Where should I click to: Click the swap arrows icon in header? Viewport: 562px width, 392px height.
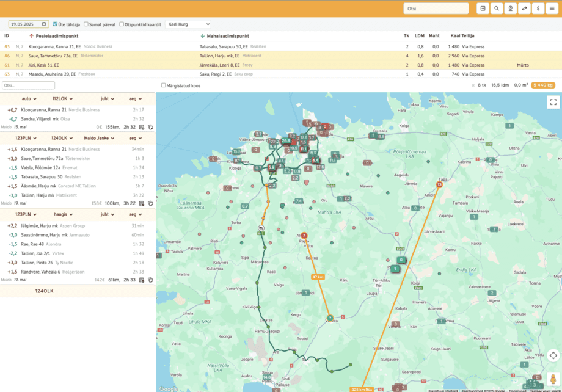tap(524, 9)
